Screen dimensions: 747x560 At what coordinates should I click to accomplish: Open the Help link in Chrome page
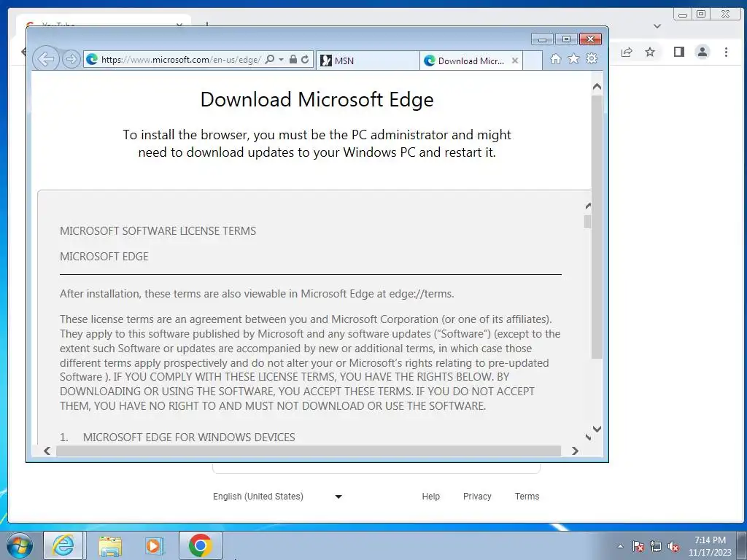[x=430, y=496]
